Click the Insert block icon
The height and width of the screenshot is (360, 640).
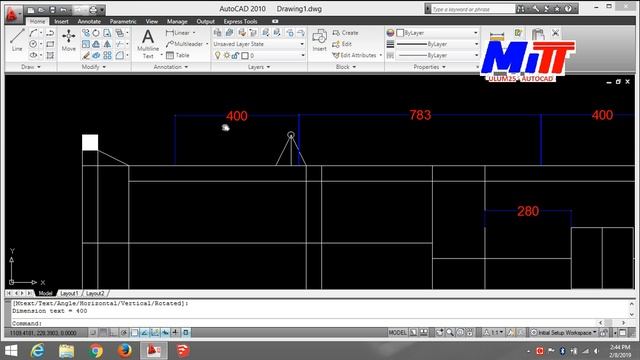319,40
